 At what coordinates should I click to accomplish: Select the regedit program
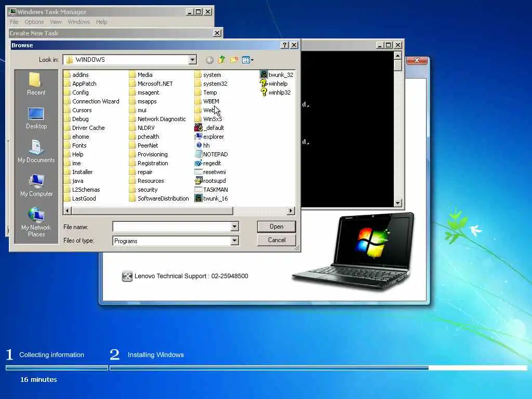click(208, 163)
